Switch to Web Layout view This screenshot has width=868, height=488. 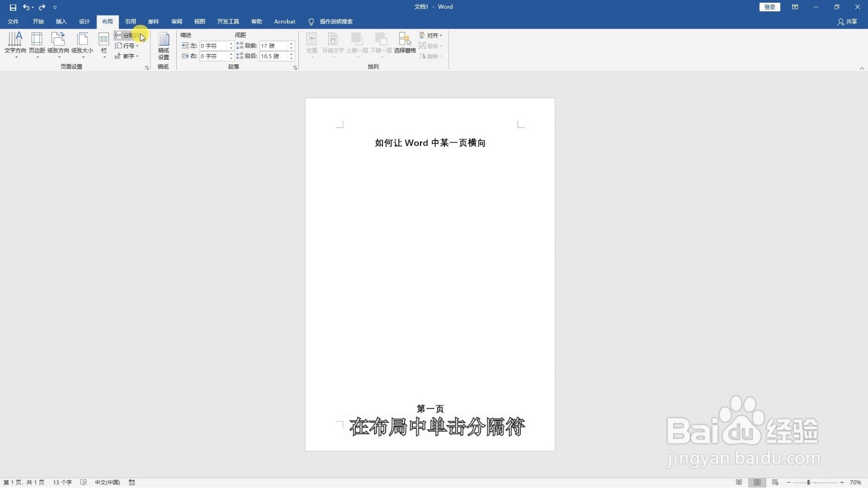(775, 483)
